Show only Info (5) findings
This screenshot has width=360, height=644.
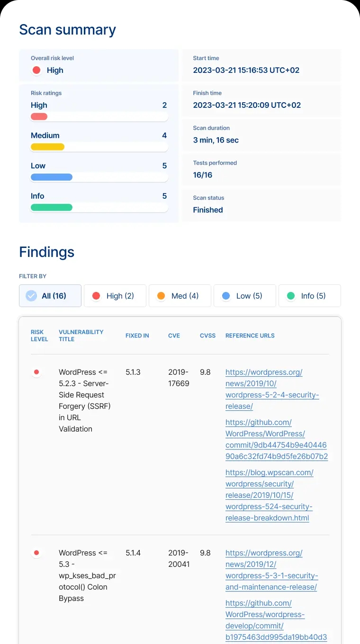309,296
